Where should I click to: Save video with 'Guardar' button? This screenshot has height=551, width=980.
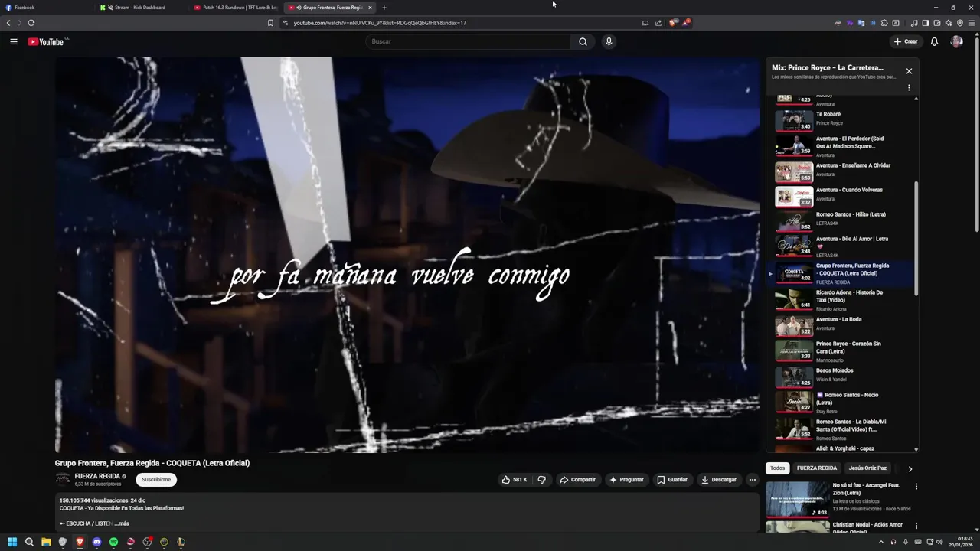pyautogui.click(x=672, y=480)
